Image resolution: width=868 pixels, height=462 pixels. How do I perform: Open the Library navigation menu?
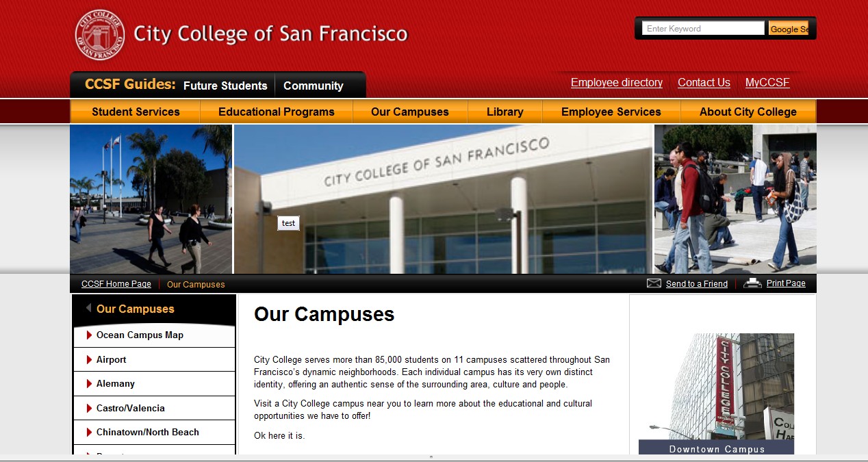coord(505,112)
